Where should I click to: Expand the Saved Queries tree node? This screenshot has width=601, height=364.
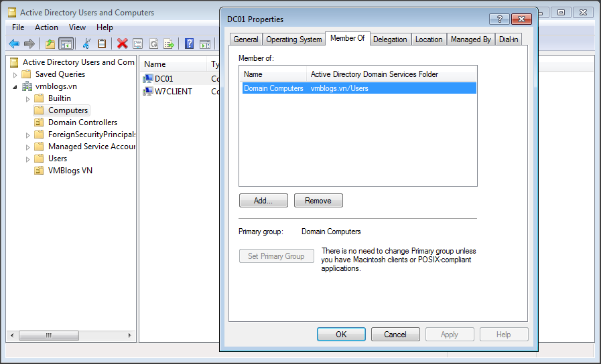point(15,74)
